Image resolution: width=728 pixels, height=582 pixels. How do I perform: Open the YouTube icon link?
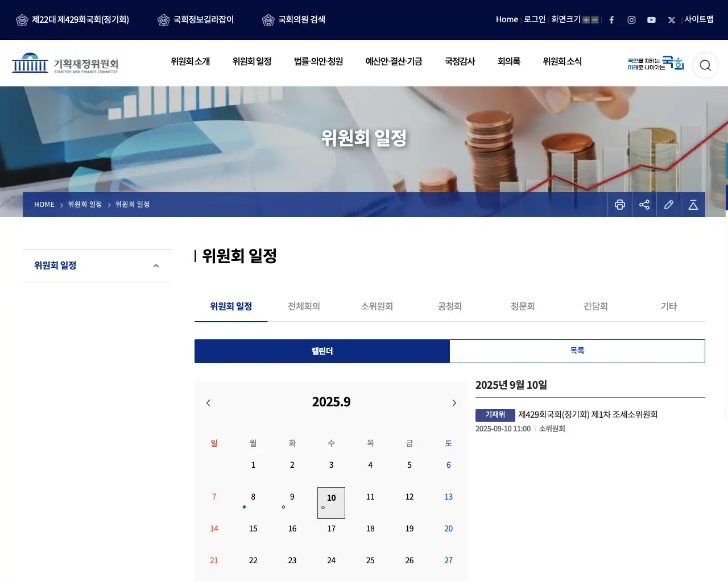point(651,20)
